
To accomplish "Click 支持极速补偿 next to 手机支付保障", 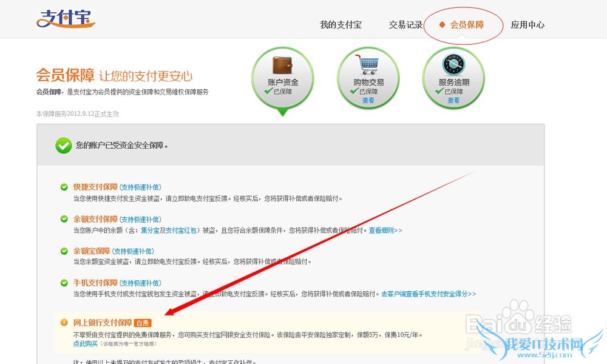I will pyautogui.click(x=141, y=283).
